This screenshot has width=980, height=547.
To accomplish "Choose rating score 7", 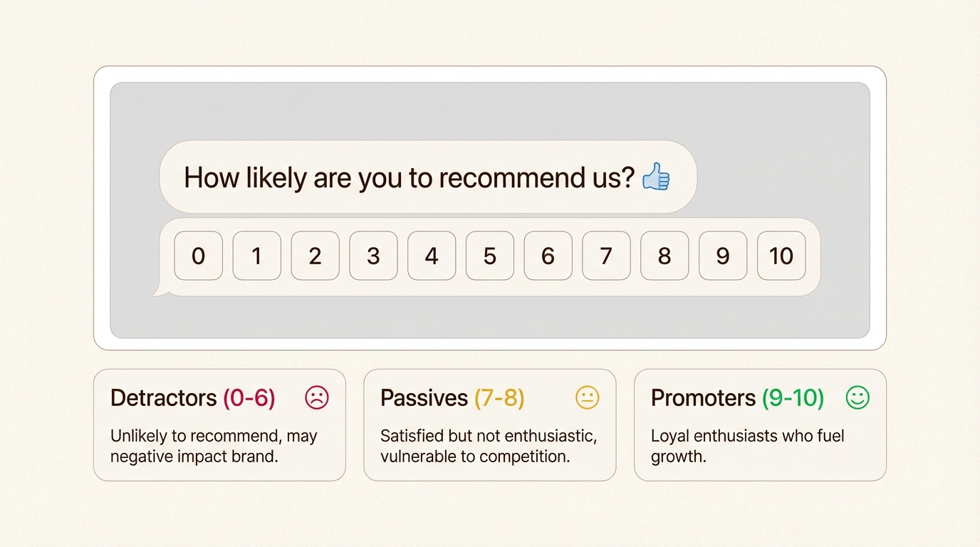I will click(606, 256).
